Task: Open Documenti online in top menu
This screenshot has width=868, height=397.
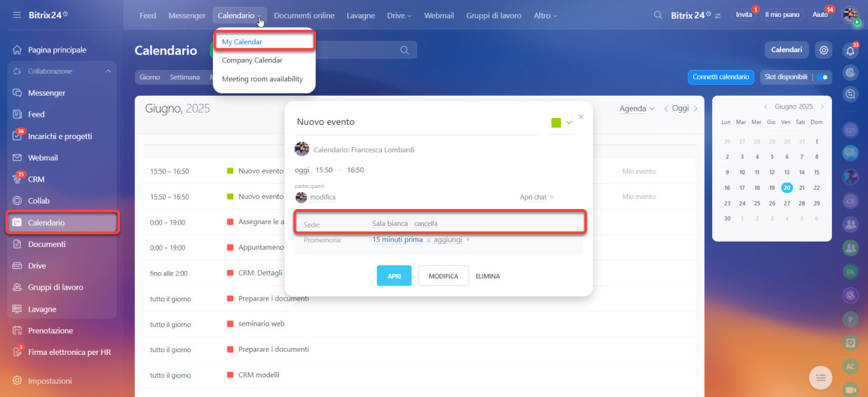Action: (304, 16)
